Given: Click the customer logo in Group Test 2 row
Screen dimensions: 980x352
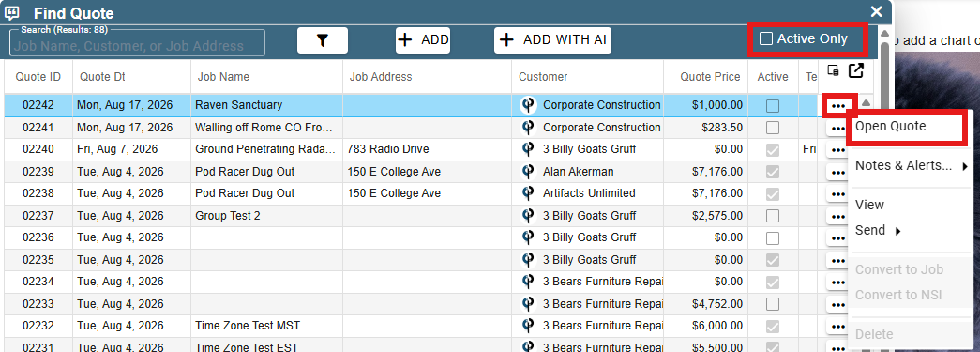Looking at the screenshot, I should [x=528, y=216].
